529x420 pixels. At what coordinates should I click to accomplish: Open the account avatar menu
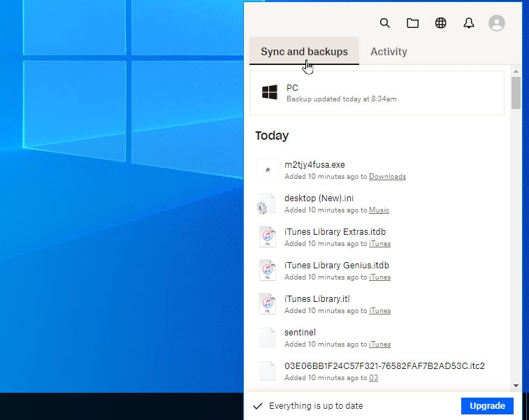point(497,23)
